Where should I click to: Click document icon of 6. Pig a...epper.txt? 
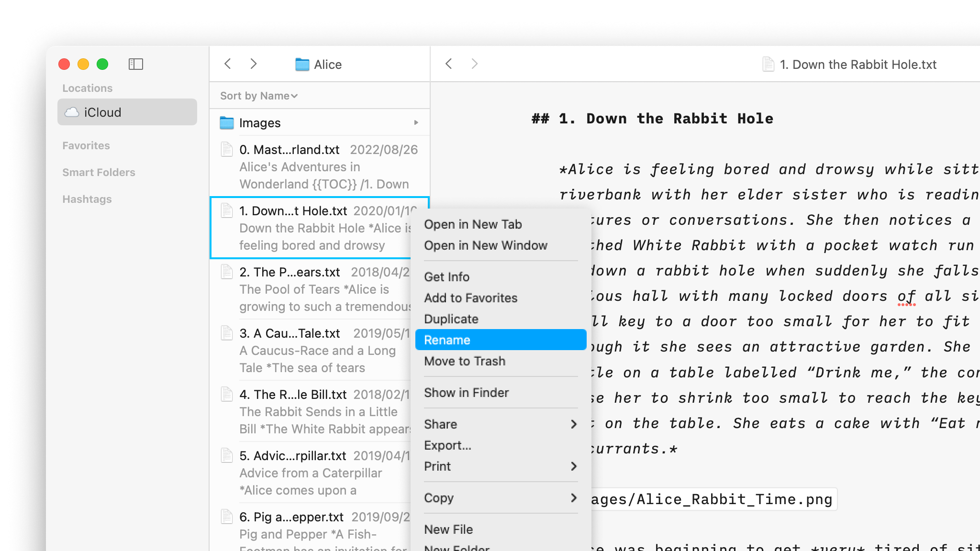226,517
